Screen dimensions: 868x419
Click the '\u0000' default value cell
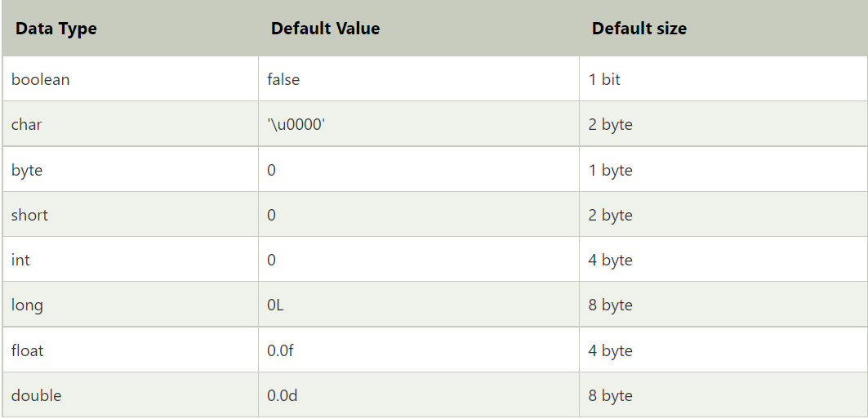(x=302, y=125)
